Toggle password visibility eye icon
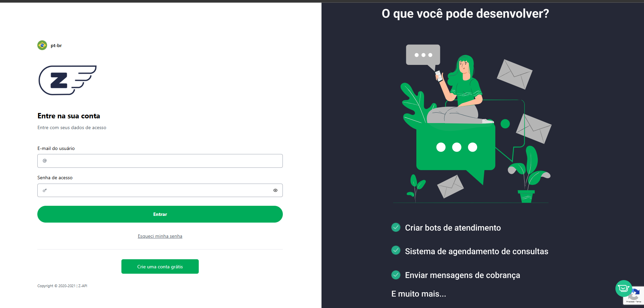The width and height of the screenshot is (644, 308). click(x=275, y=190)
